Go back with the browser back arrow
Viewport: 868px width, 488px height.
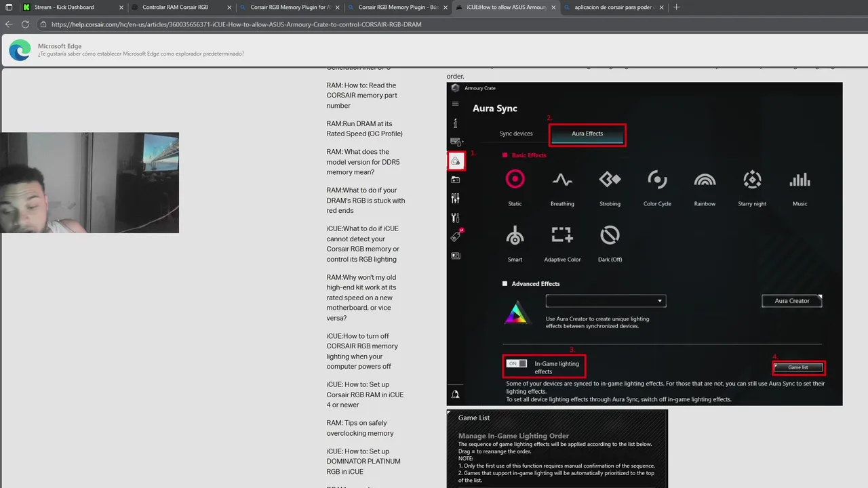click(9, 24)
